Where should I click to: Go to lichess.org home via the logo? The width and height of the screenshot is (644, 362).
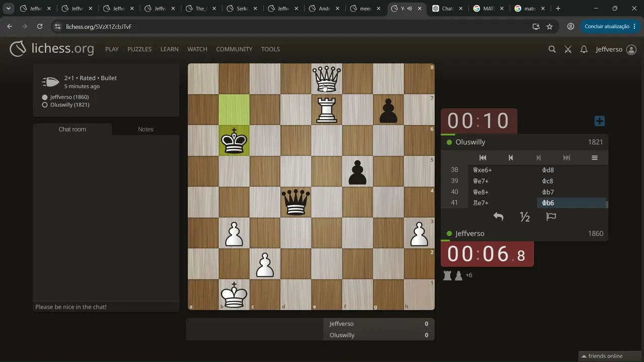tap(52, 48)
